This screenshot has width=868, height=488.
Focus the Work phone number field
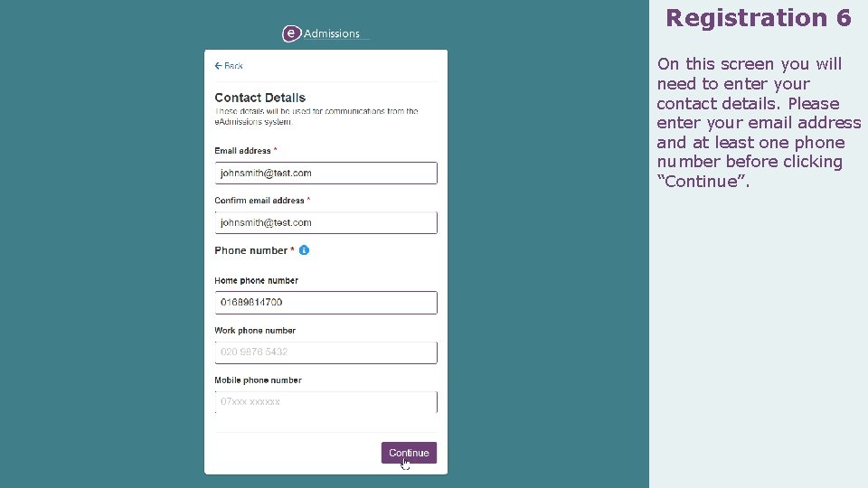(x=325, y=352)
